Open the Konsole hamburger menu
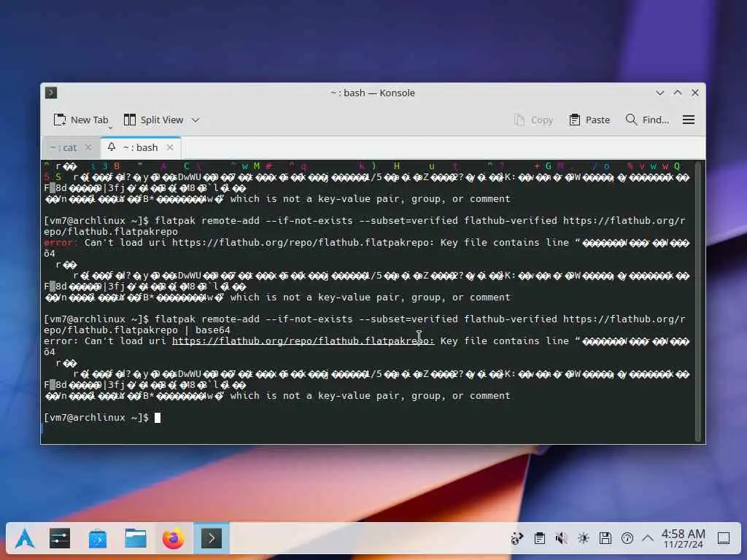747x560 pixels. 689,120
